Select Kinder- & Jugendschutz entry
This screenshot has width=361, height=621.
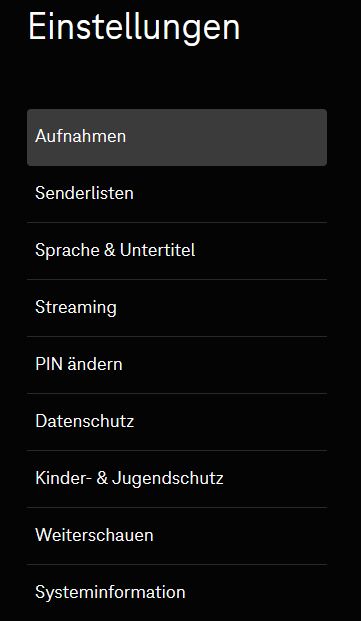tap(177, 479)
